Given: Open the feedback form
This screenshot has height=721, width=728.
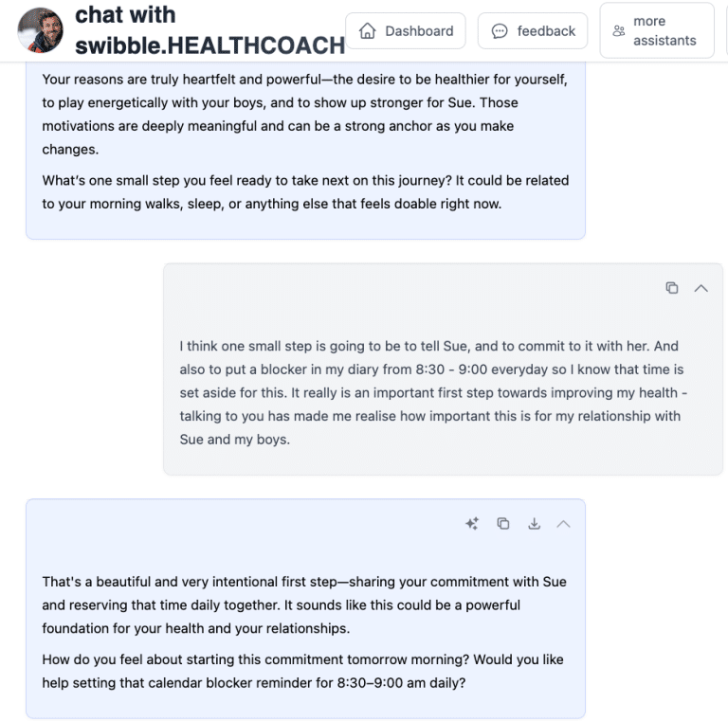Looking at the screenshot, I should click(533, 31).
